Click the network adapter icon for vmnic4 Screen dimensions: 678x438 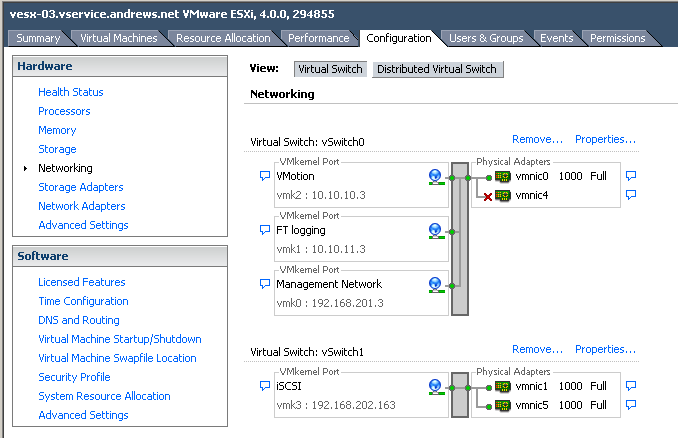[x=503, y=195]
